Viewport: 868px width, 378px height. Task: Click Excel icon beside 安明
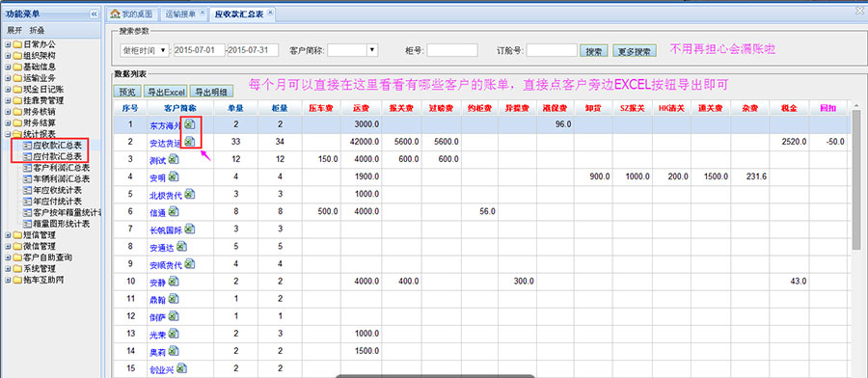click(174, 176)
